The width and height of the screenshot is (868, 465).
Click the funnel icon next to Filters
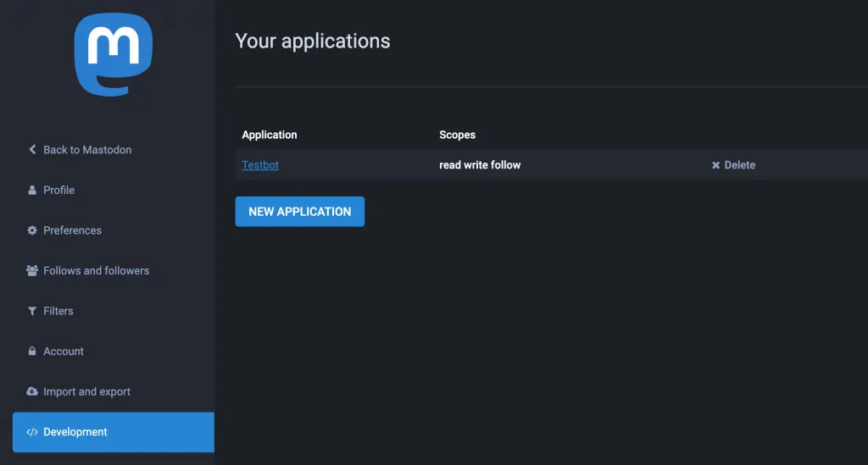[x=32, y=311]
